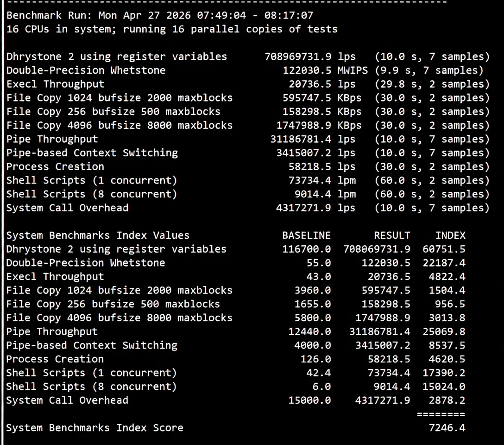Click the Process Creation baseline 126.0
The image size is (504, 445).
(316, 359)
